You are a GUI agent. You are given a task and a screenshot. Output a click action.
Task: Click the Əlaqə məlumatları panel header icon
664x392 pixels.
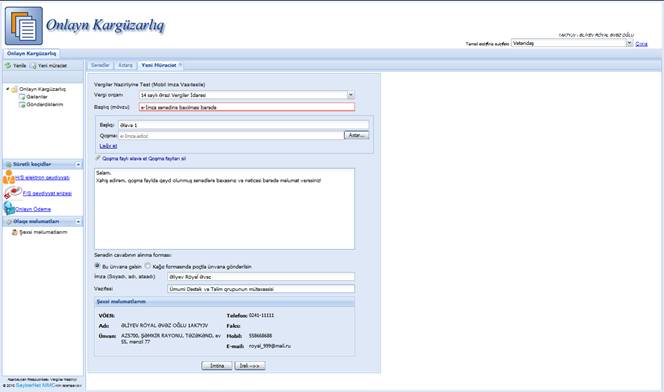[8, 222]
